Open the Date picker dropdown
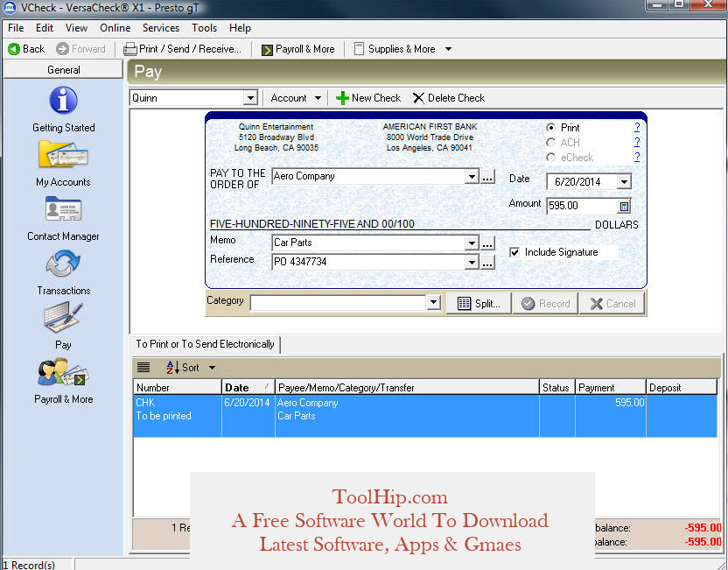The height and width of the screenshot is (570, 728). click(624, 181)
